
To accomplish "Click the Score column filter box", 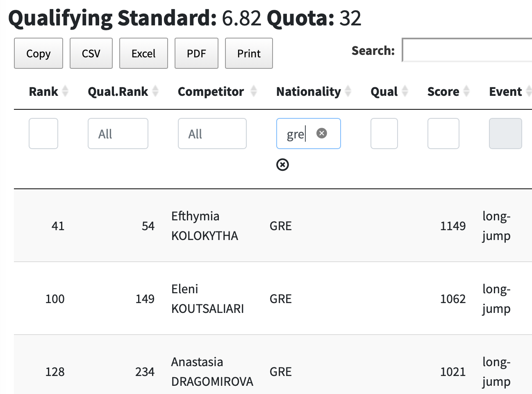I will coord(443,134).
